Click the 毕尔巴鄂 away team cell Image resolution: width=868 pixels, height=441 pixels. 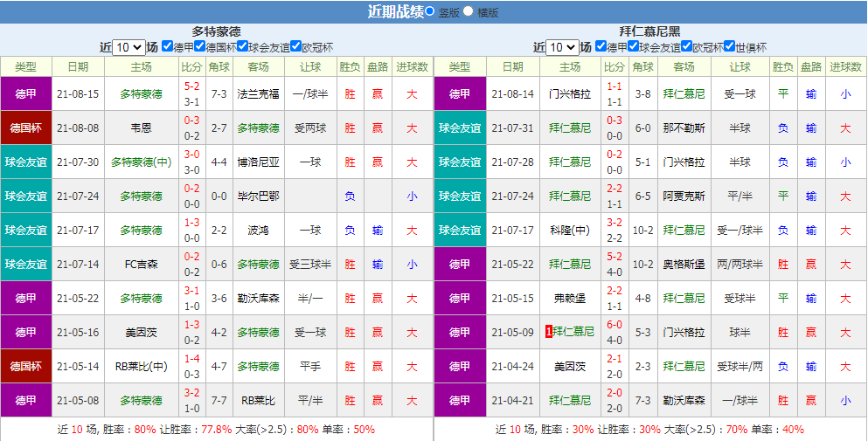[259, 196]
